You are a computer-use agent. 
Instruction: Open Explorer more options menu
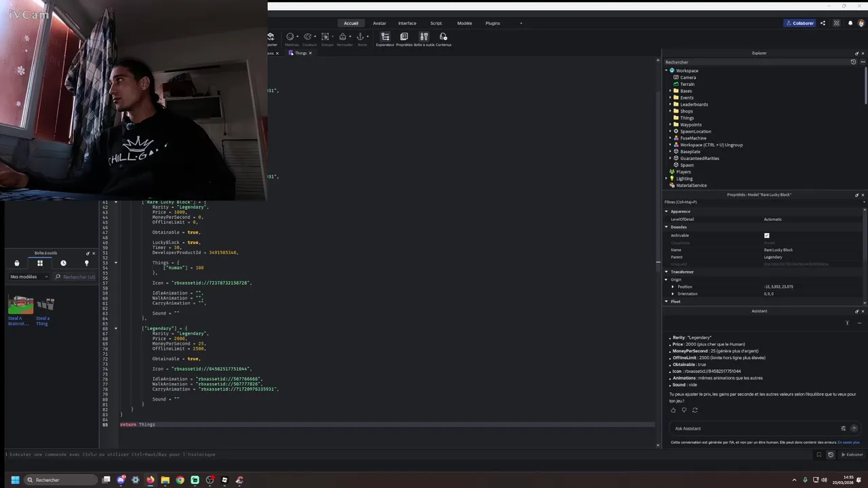coord(863,62)
